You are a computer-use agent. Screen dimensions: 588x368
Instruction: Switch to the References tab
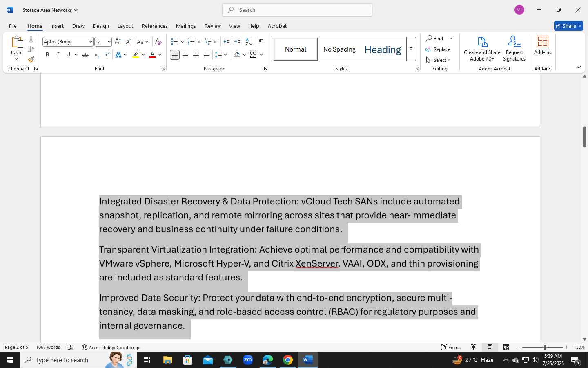click(154, 26)
